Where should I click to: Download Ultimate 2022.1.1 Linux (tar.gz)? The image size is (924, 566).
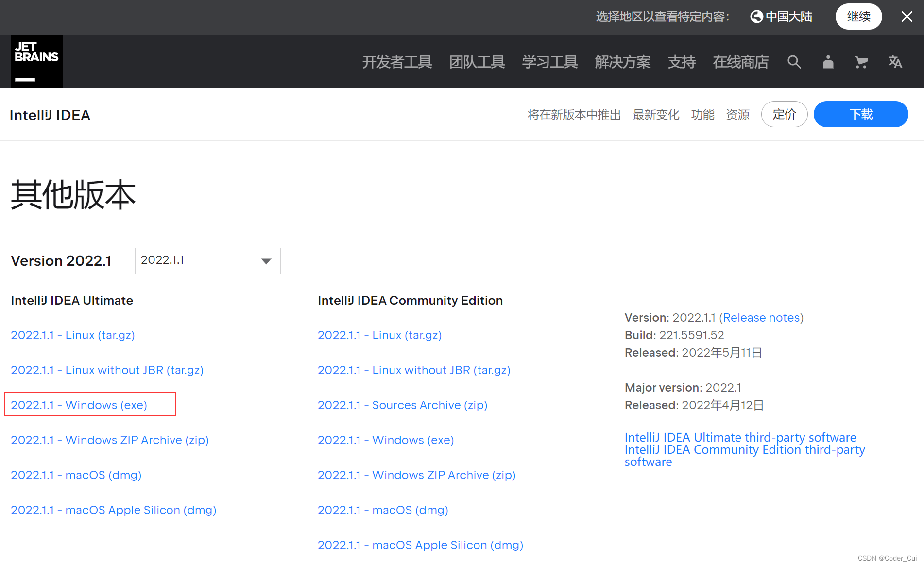(73, 335)
